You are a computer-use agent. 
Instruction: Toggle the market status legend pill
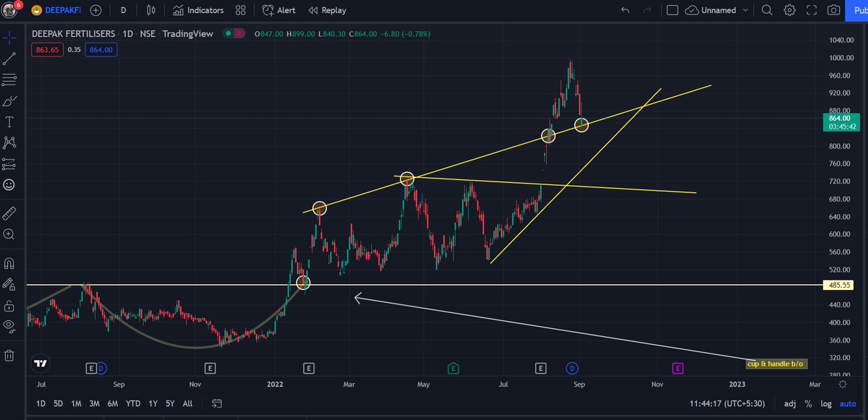pos(233,34)
